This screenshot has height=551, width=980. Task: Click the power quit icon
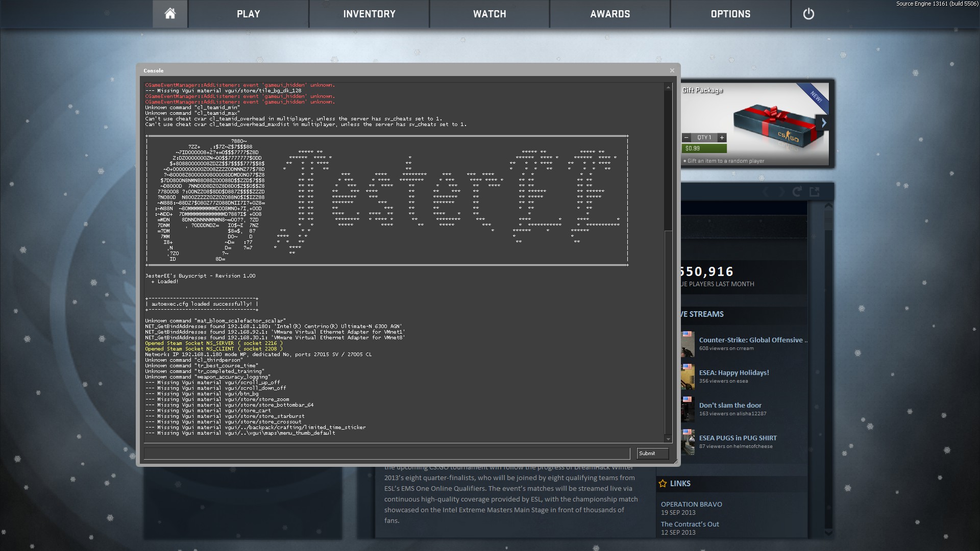pyautogui.click(x=808, y=14)
